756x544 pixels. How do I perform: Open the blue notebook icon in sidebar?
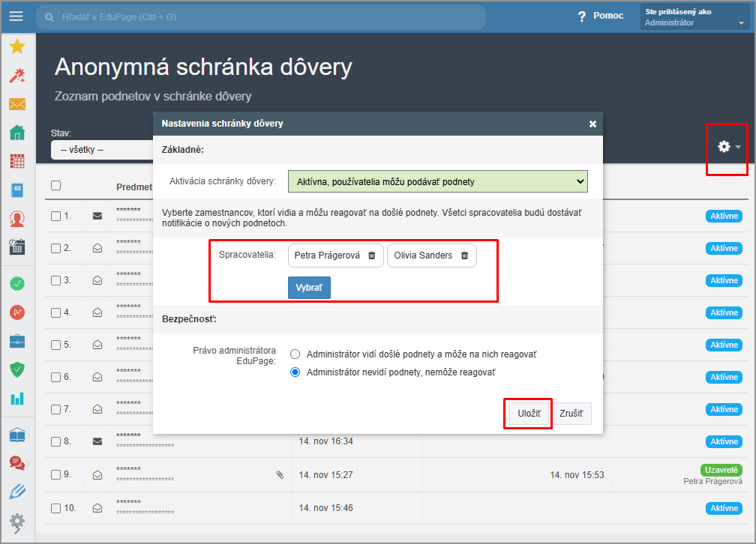(17, 190)
